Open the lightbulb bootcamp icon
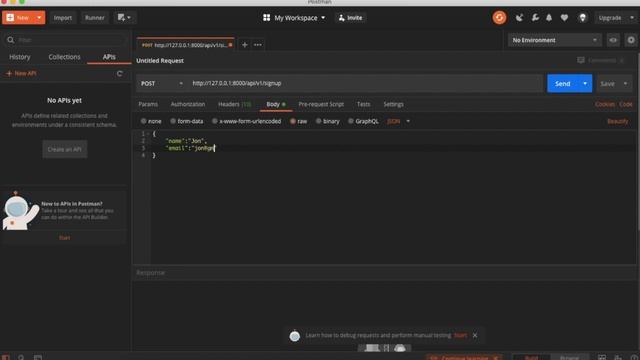Screen dimensions: 640x360 582,18
